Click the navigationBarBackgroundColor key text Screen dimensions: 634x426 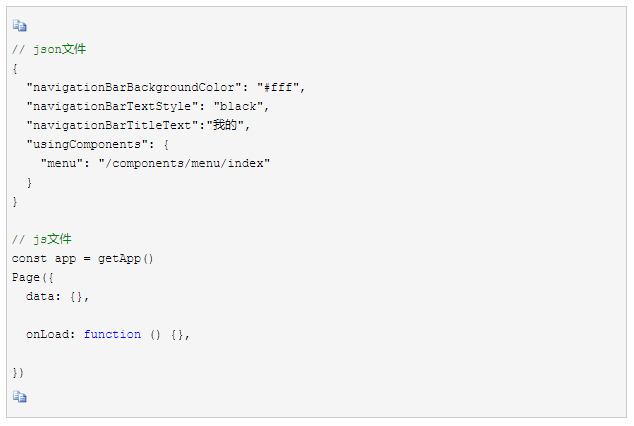pyautogui.click(x=134, y=87)
